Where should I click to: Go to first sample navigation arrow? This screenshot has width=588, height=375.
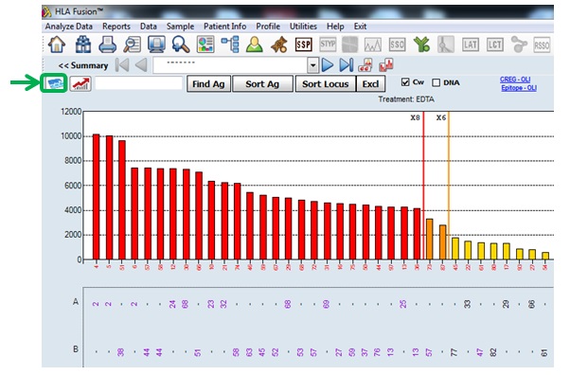click(122, 65)
